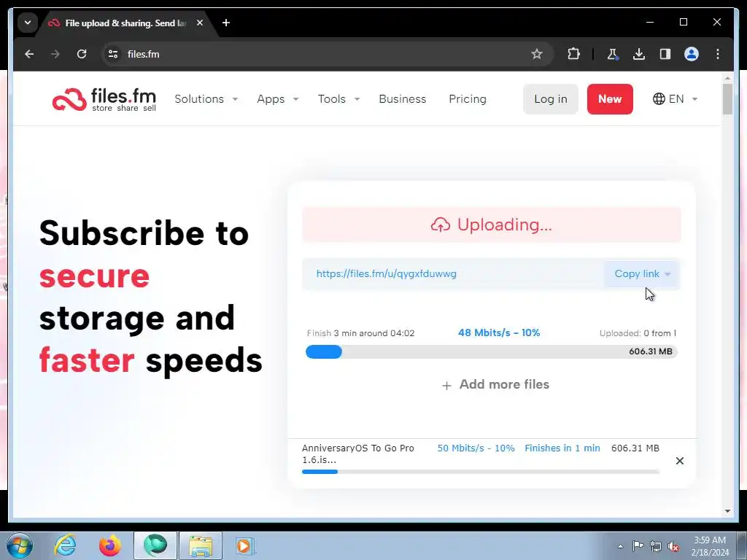Launch Firefox from the taskbar

coord(109,545)
